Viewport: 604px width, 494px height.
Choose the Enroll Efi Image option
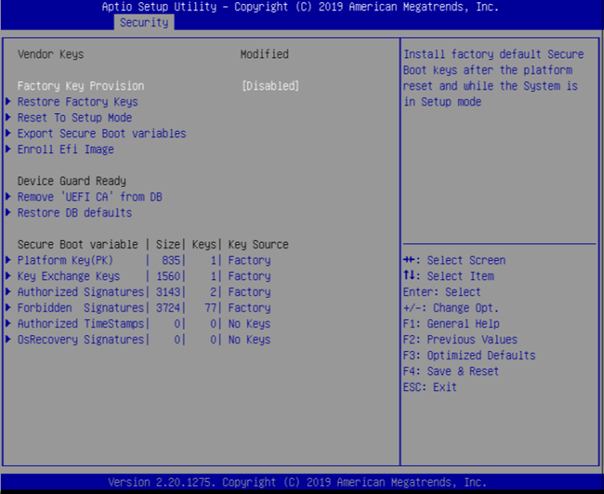65,150
